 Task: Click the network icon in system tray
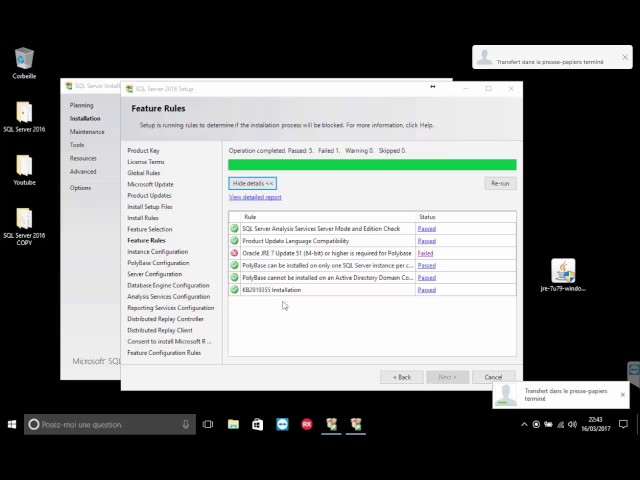coord(560,424)
